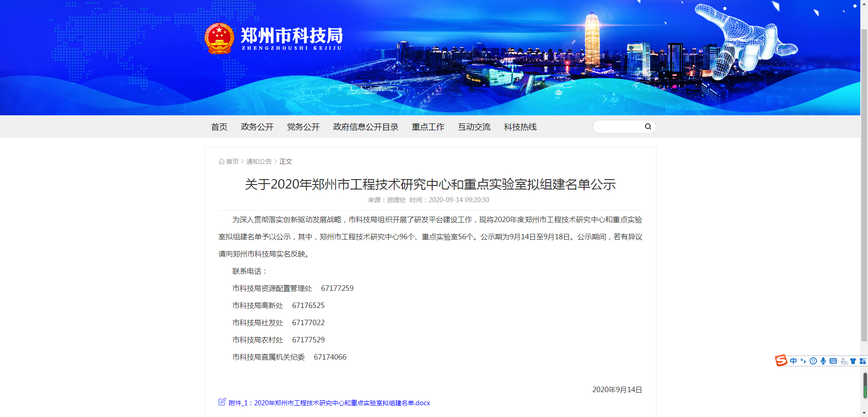Click the article headline 关于2020年郑州市工程技术研究中心
Screen dimensions: 868x417
[x=430, y=185]
